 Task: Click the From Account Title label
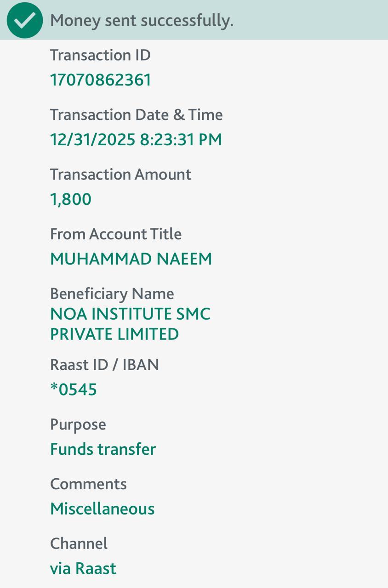click(116, 234)
